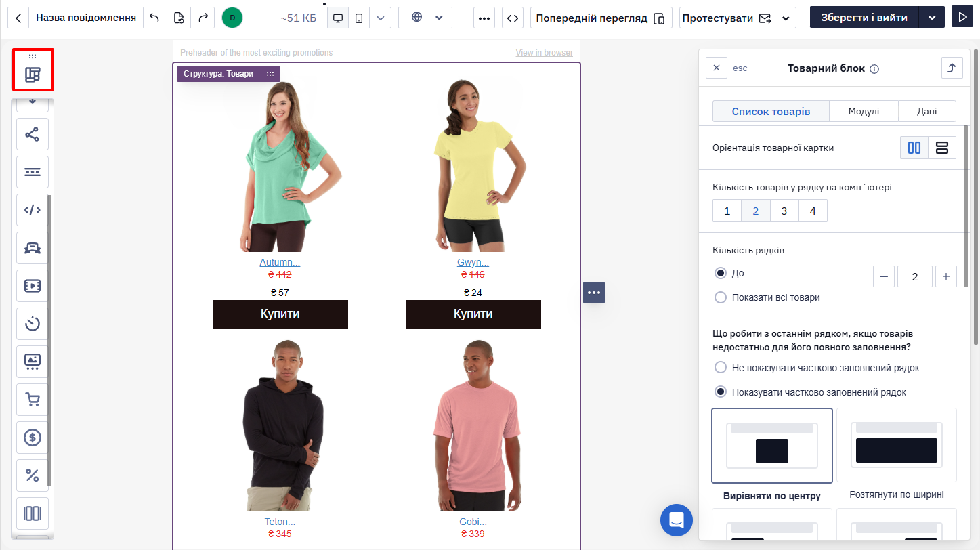Select the HTML code block in the sidebar

click(33, 210)
